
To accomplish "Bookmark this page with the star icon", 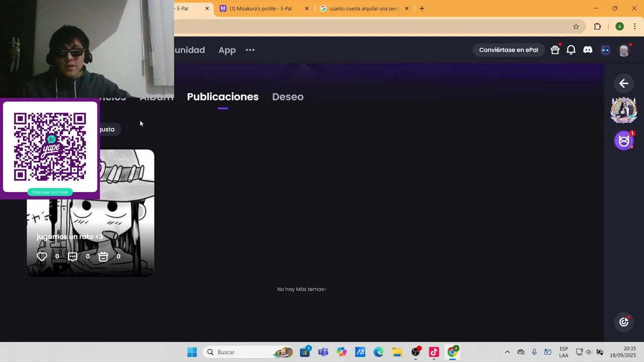I will [x=576, y=27].
